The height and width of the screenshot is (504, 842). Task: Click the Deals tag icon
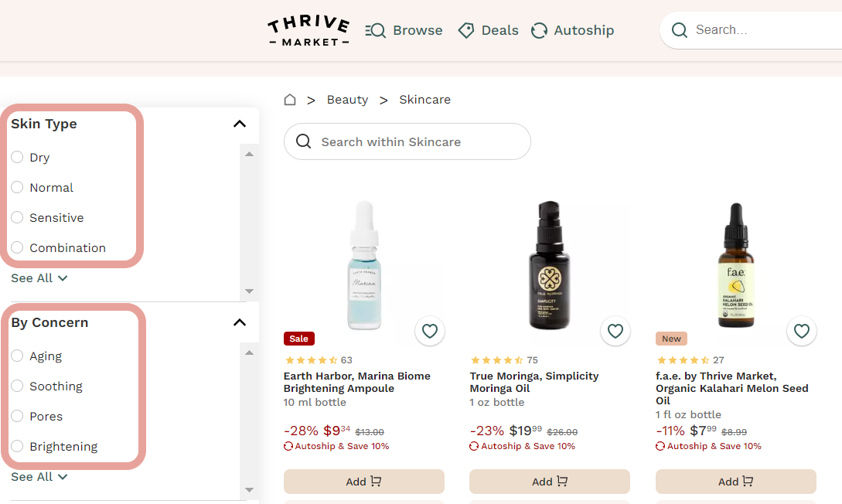[x=465, y=30]
